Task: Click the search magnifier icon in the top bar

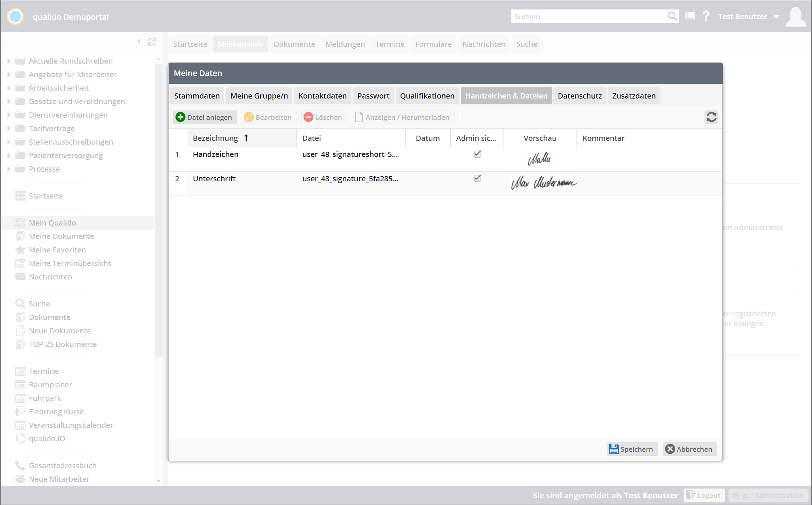Action: pos(672,16)
